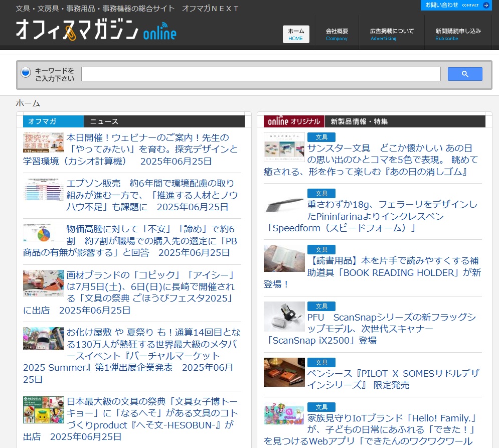The height and width of the screenshot is (448, 499).
Task: Click the pie chart survey thumbnail
Action: 44,233
